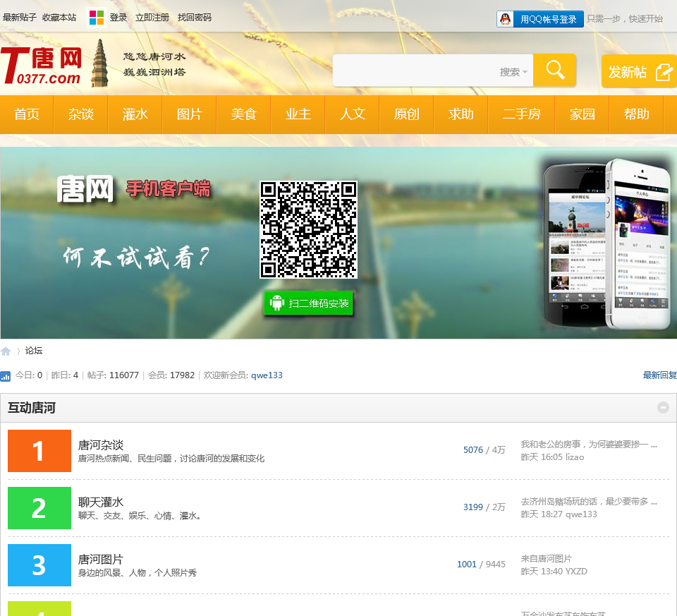The image size is (677, 616).
Task: Click the phones image in banner
Action: [607, 244]
